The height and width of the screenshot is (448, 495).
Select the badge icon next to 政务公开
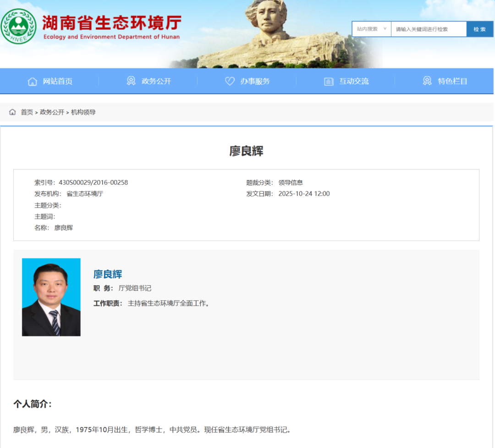(x=132, y=81)
